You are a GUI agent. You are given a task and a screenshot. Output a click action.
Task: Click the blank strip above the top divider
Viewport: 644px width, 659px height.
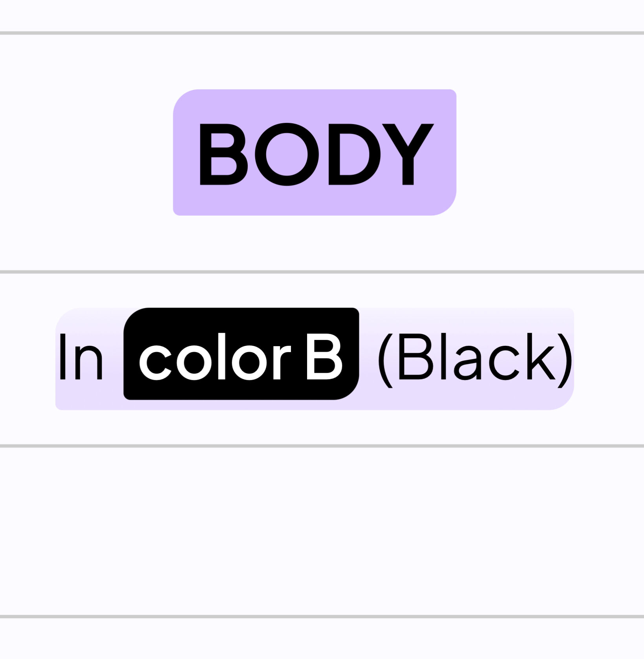point(322,16)
